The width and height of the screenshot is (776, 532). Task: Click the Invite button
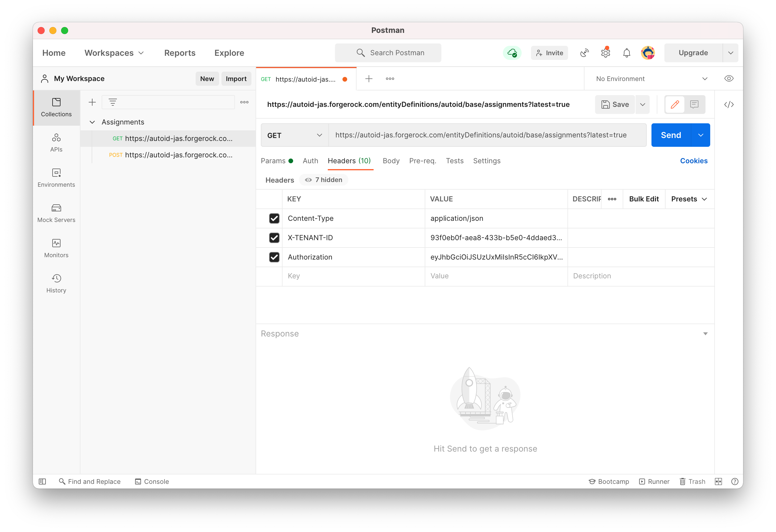(549, 53)
